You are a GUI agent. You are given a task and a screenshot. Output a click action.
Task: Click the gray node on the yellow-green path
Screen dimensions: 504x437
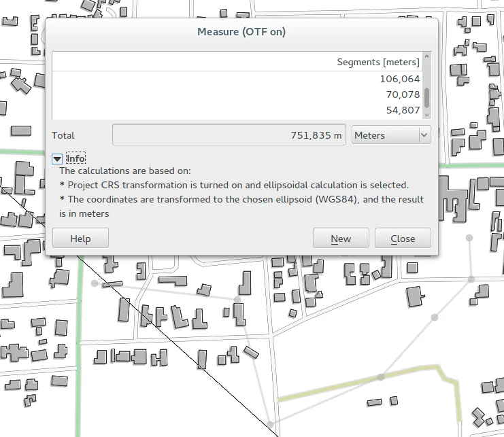click(381, 377)
